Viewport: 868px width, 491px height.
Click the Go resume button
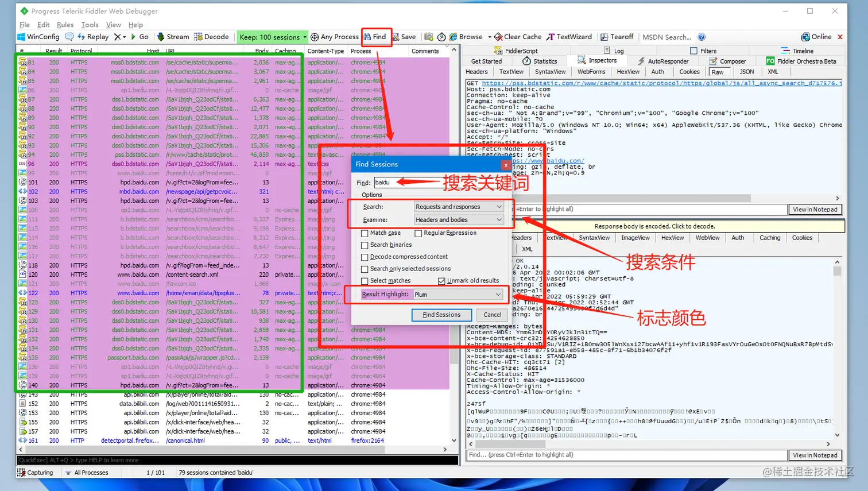click(x=139, y=37)
